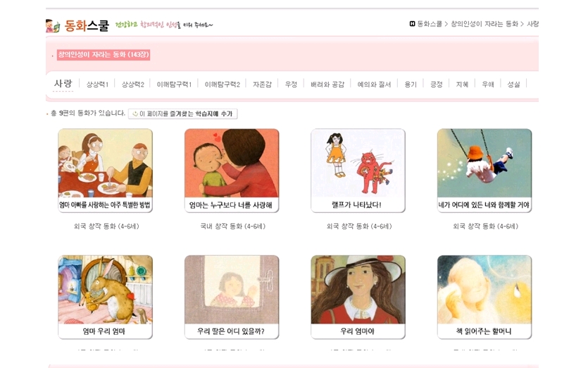Open the family dinner 엄마 아빠를 사랑하는 story
588x368 pixels.
point(106,171)
